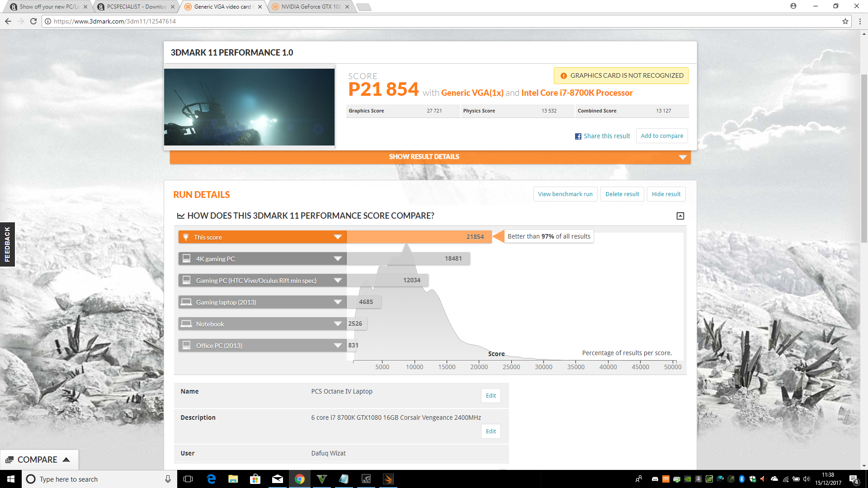Click the warning icon on graphics card notice
Viewport: 868px width, 488px height.
tap(563, 76)
